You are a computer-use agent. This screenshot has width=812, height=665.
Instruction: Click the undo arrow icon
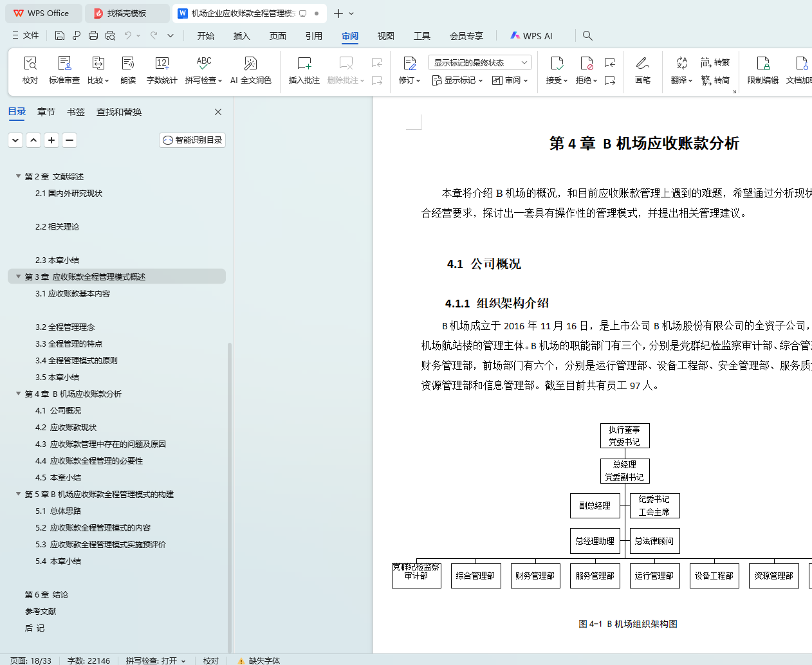pos(128,35)
